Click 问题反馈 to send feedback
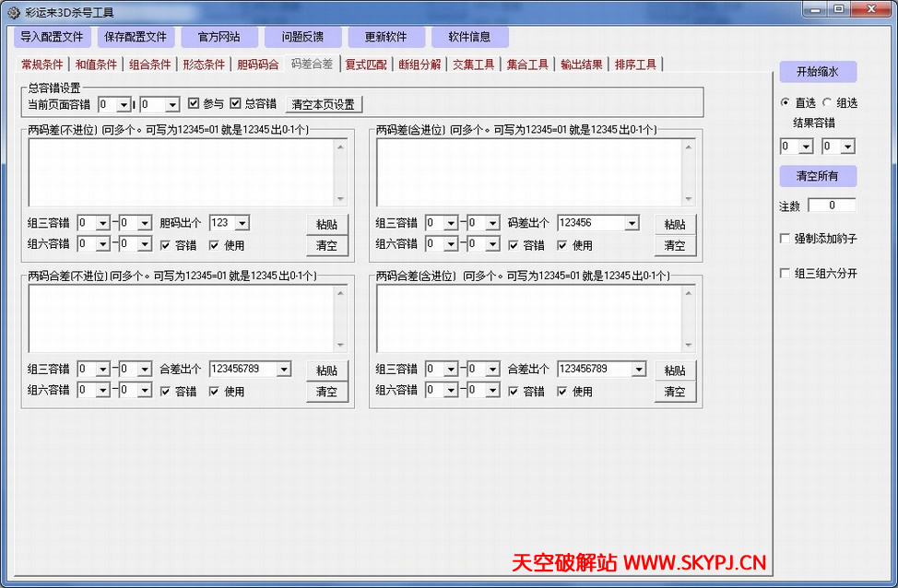The height and width of the screenshot is (588, 898). [301, 37]
